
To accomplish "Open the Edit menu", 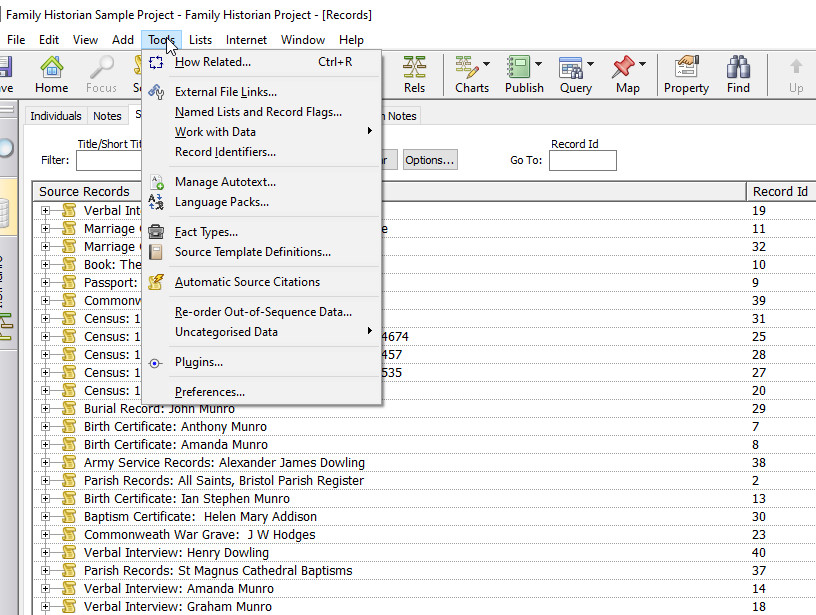I will 49,40.
